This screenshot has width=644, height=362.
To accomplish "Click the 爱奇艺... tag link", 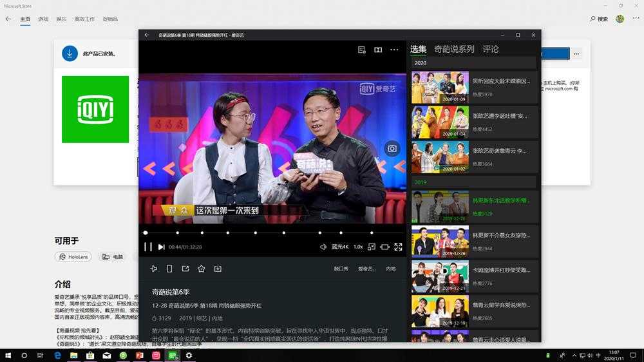I will click(x=367, y=269).
